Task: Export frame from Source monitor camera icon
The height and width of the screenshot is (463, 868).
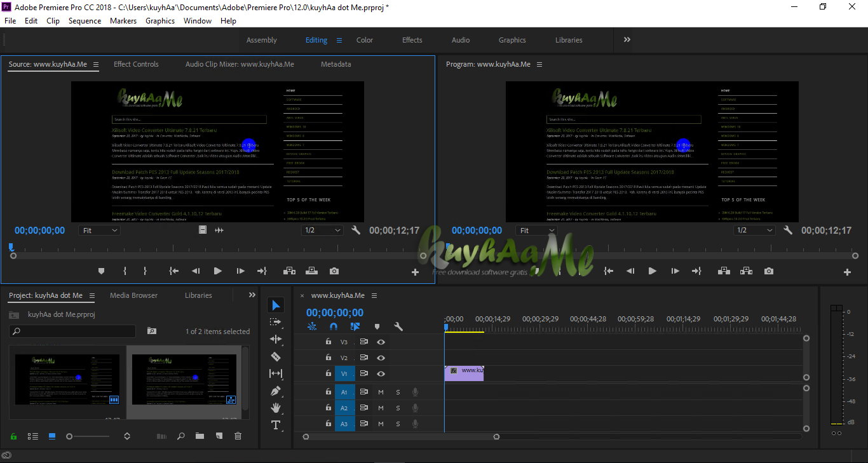Action: pos(334,271)
